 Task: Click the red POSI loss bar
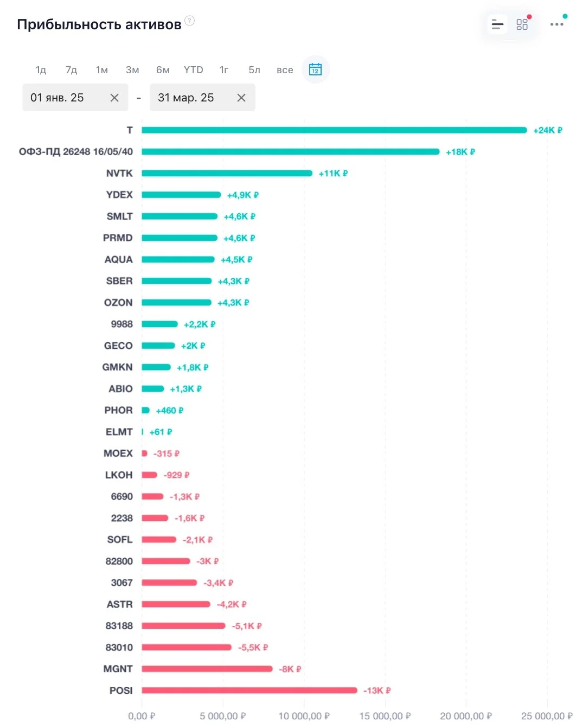(x=249, y=691)
